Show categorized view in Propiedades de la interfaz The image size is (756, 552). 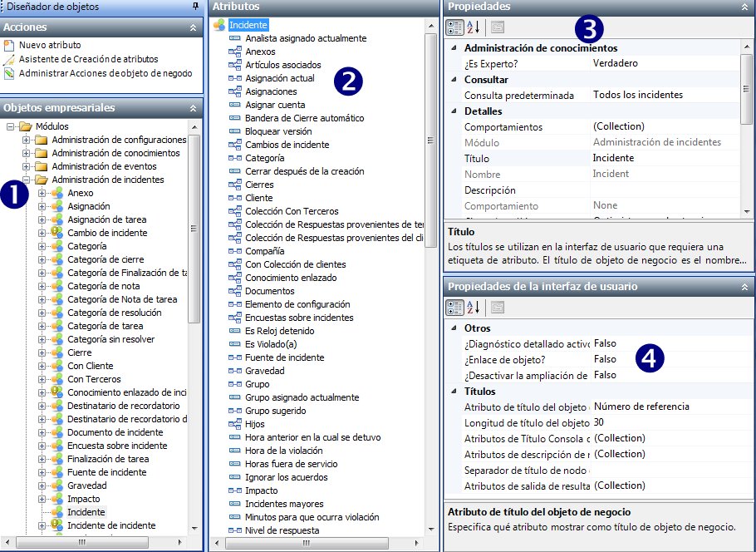point(454,307)
